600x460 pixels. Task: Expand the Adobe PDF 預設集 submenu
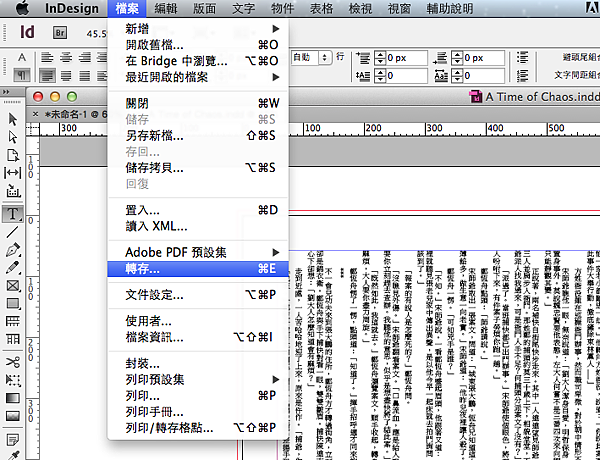(276, 253)
